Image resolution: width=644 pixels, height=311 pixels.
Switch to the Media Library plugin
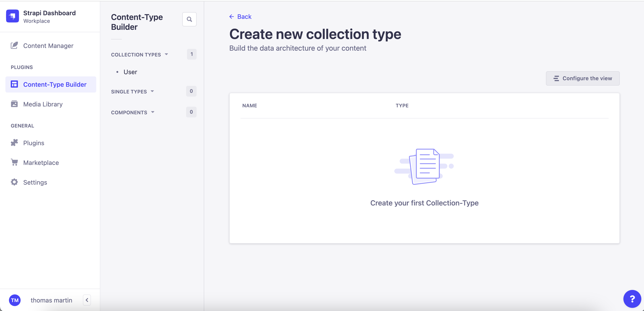point(43,104)
